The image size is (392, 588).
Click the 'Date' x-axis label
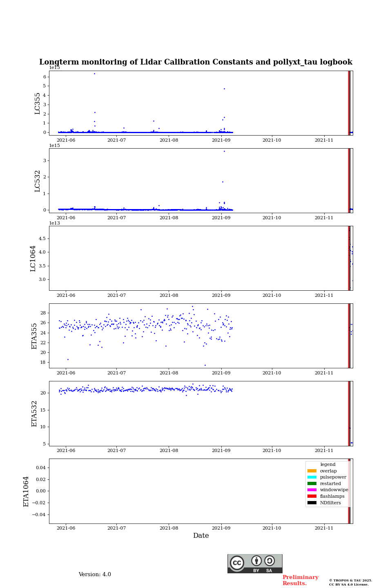pyautogui.click(x=201, y=536)
